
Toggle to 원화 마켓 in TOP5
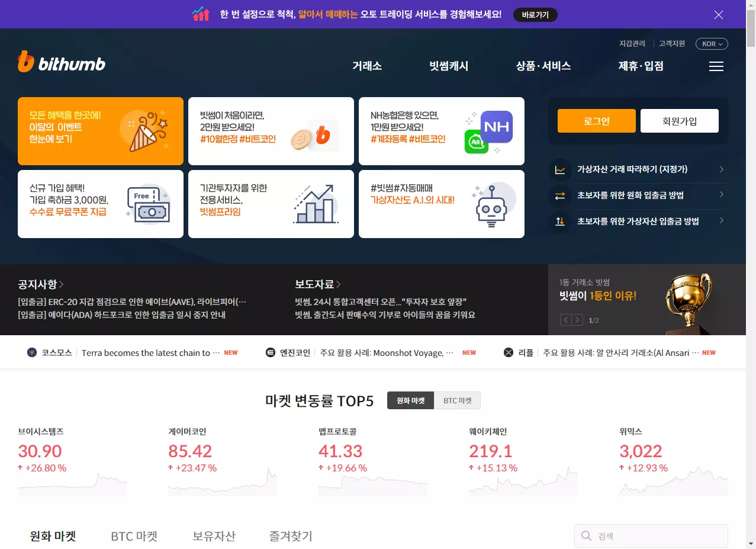tap(410, 400)
